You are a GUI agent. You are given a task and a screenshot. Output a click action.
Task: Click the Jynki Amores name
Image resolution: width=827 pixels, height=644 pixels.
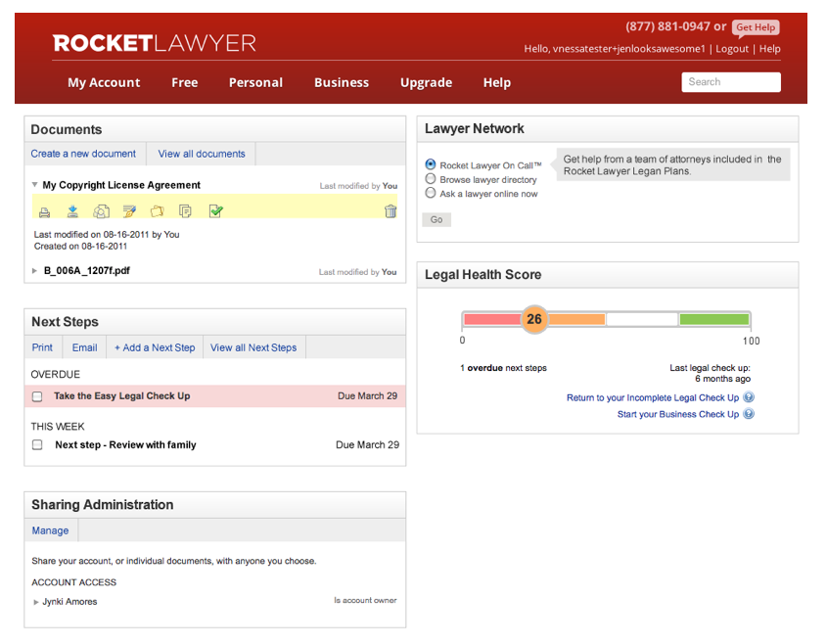69,602
